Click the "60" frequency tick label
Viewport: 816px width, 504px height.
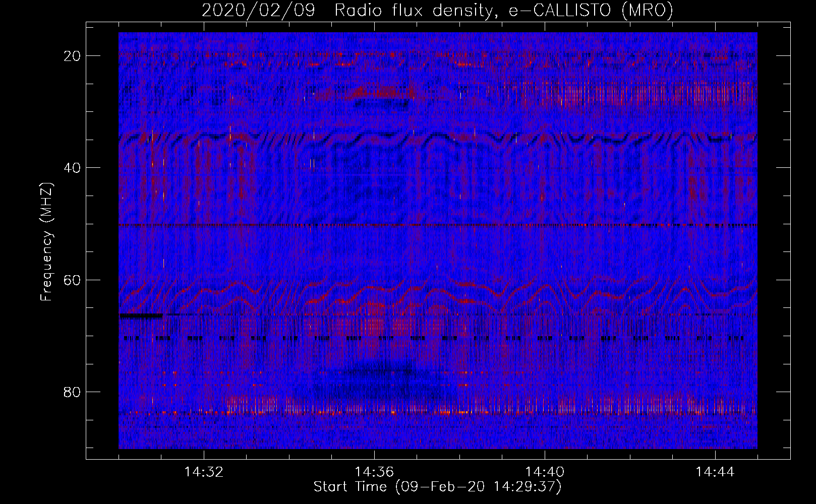[73, 280]
